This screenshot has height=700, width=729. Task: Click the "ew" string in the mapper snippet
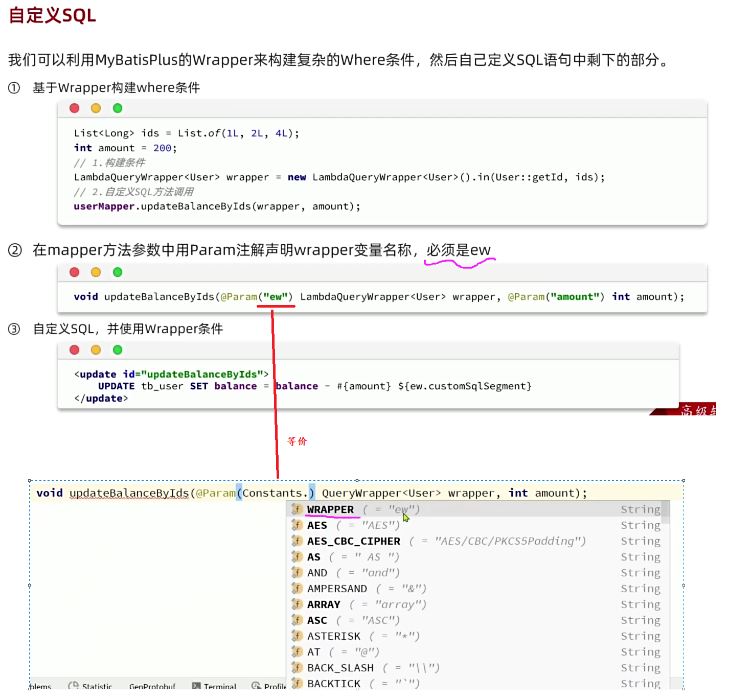pos(276,297)
